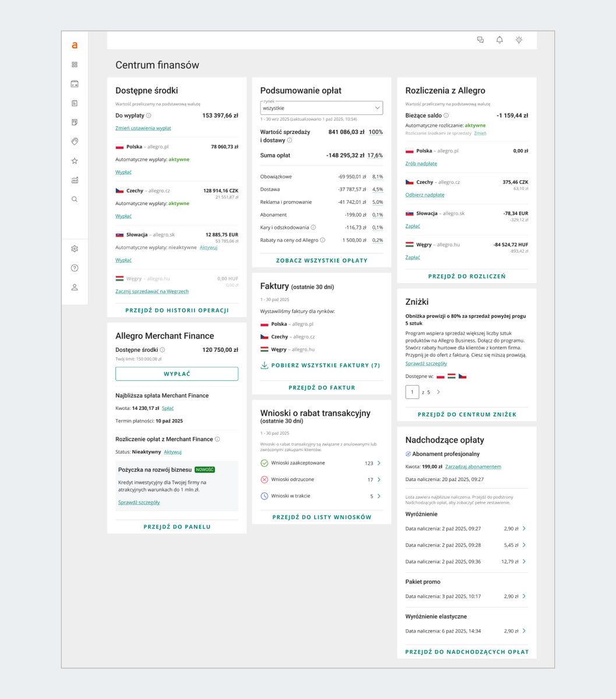Click Zrób nadpłatę link for Polska

(421, 164)
